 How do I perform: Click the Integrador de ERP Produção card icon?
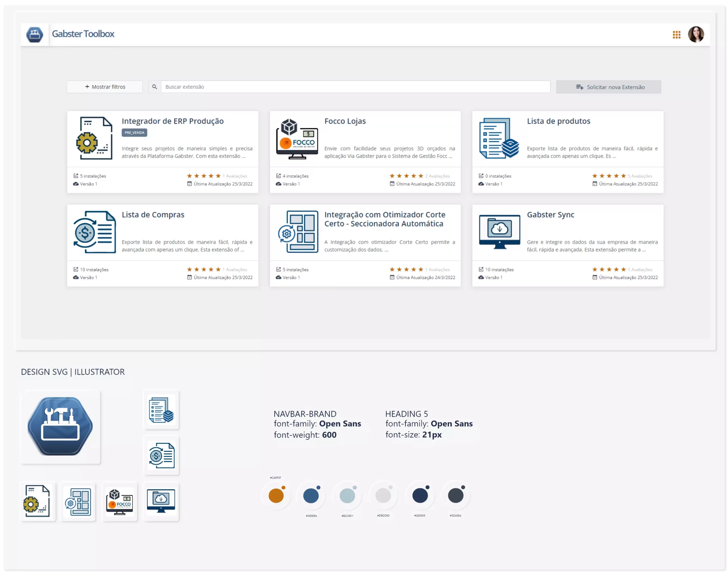pyautogui.click(x=94, y=138)
